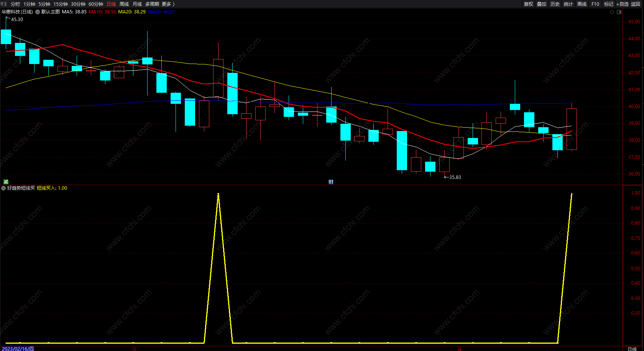Click the 好趋势短线买 indicator name
Screen dimensions: 644x351
point(21,188)
